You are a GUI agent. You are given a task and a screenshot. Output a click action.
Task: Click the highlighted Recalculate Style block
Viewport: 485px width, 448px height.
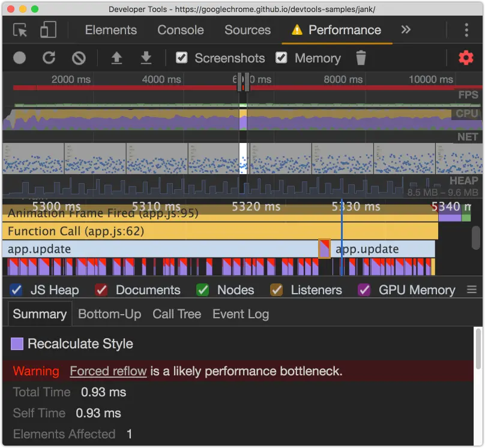coord(325,249)
